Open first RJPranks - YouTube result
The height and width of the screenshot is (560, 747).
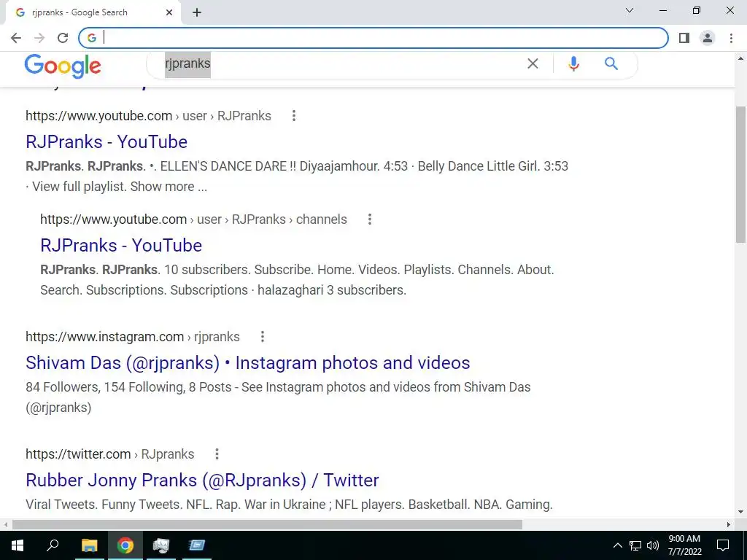click(107, 142)
